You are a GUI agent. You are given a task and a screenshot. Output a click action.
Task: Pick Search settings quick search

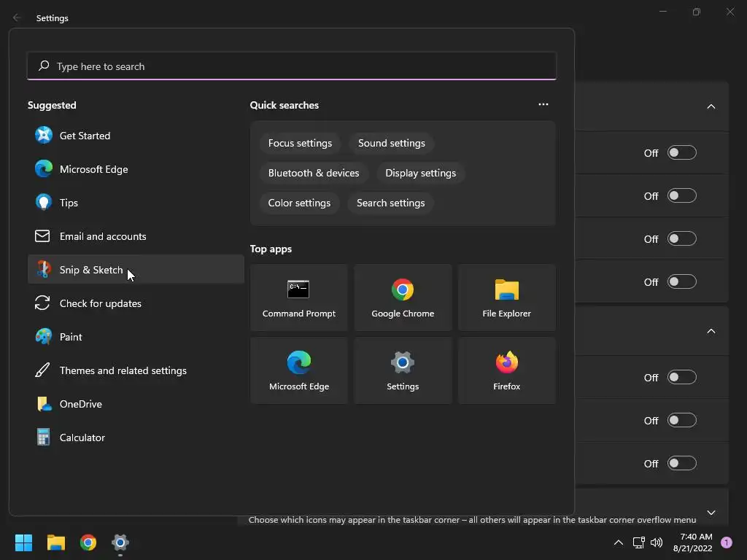click(x=391, y=203)
